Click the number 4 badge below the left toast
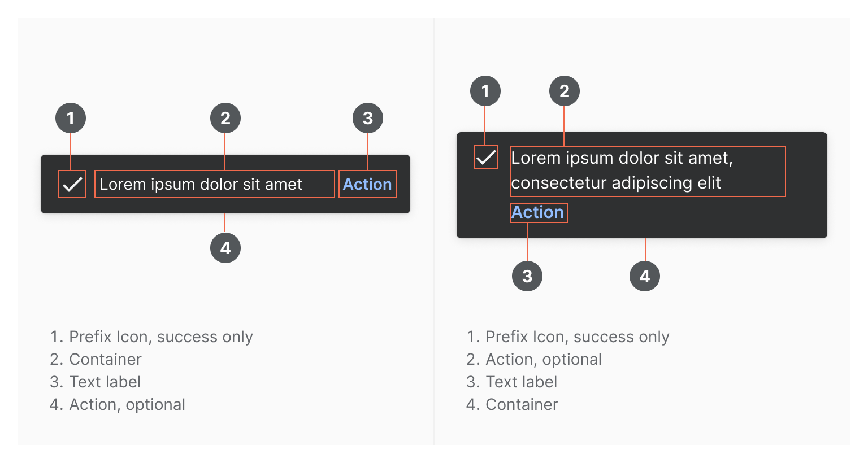The image size is (868, 463). (x=225, y=248)
